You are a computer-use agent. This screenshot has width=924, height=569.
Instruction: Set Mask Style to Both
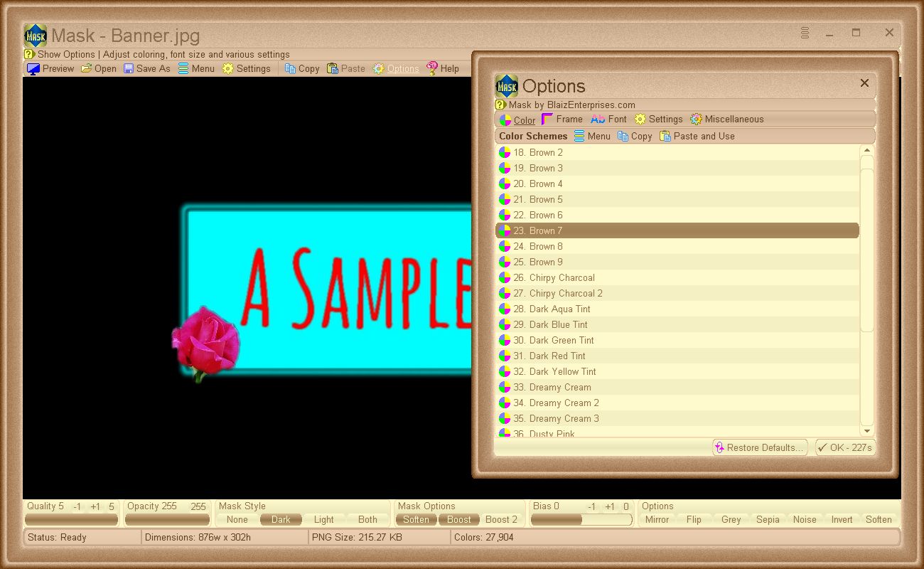coord(368,520)
